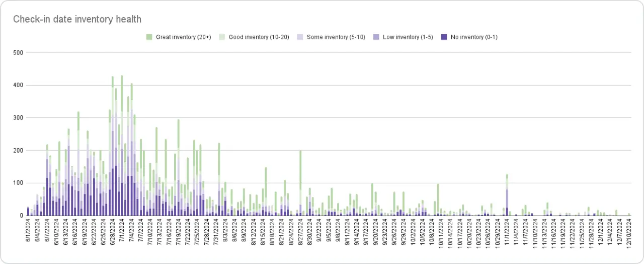Click the 300 value on the vertical axis
Viewport: 644px width, 264px height.
[x=18, y=118]
